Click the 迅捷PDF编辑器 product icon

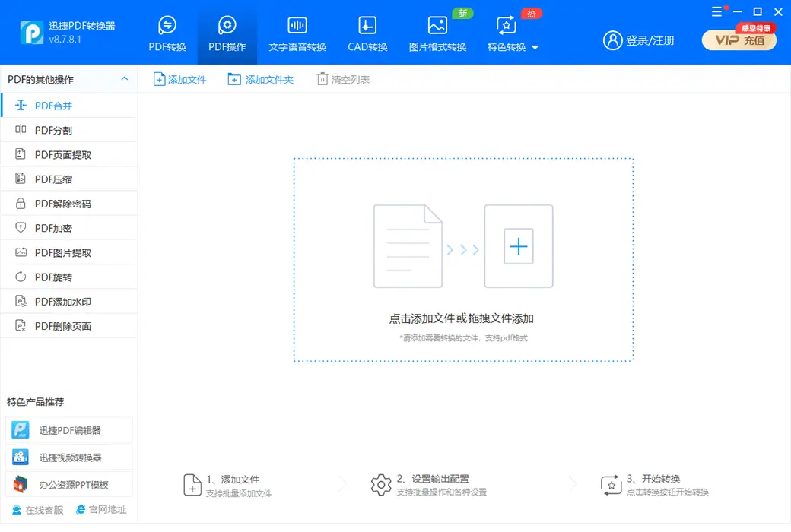click(21, 430)
